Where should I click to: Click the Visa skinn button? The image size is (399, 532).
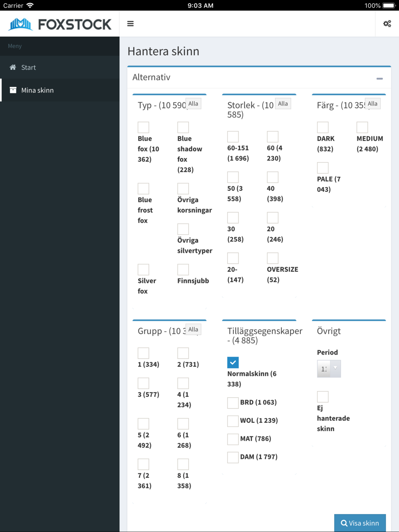pyautogui.click(x=360, y=523)
